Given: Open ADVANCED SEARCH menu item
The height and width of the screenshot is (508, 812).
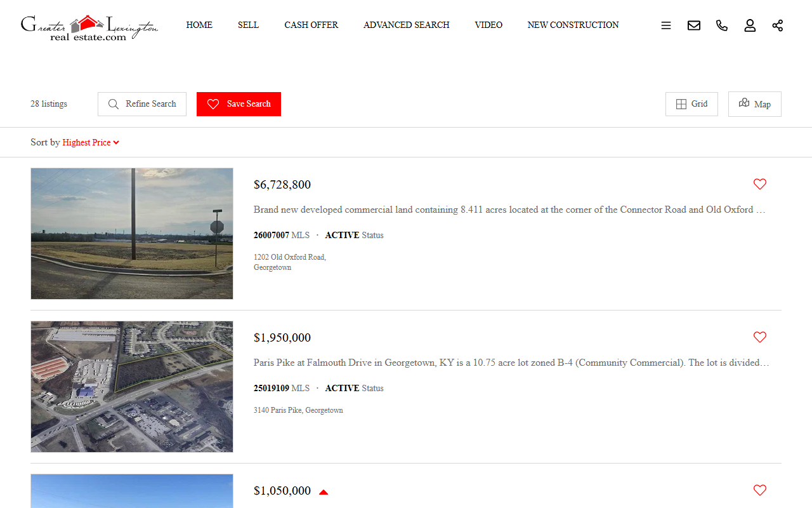Looking at the screenshot, I should tap(406, 25).
